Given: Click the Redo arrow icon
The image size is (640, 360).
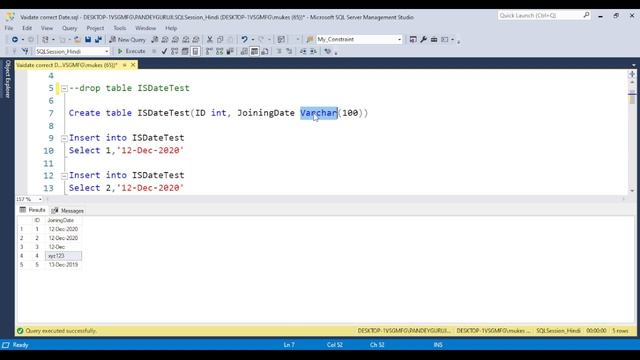Looking at the screenshot, I should tap(261, 40).
